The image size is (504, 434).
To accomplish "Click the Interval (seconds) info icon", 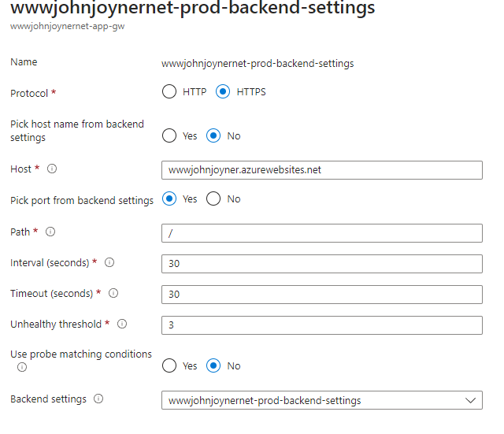I will 109,262.
